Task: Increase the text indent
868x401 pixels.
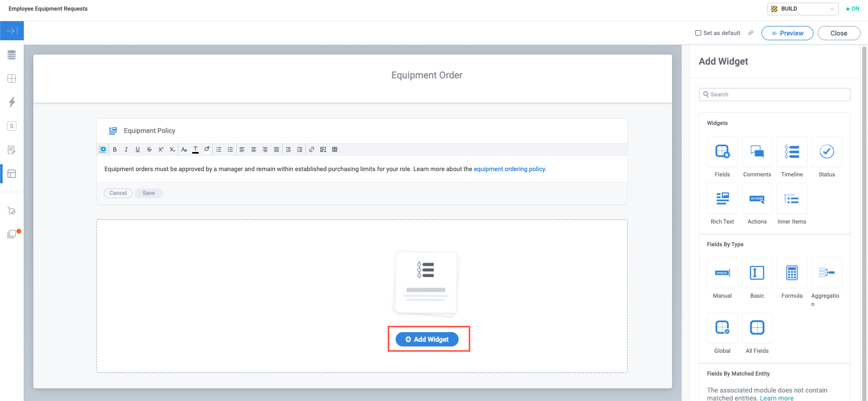Action: 300,149
